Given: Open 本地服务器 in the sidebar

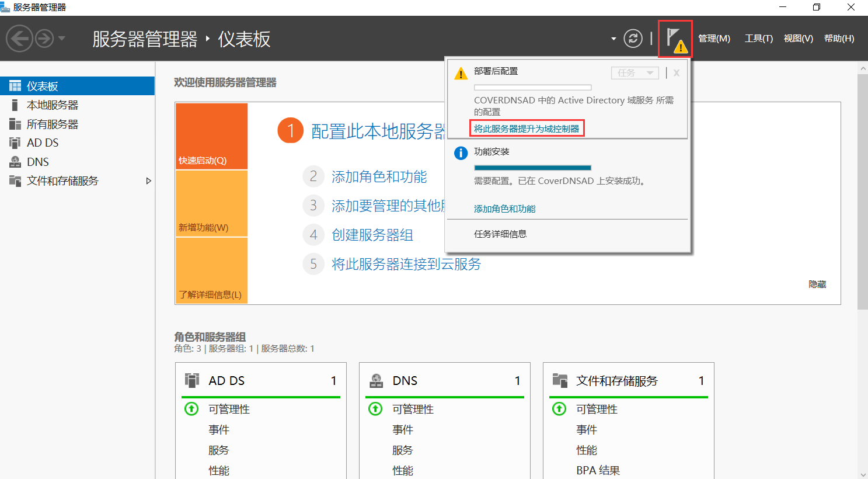Looking at the screenshot, I should click(x=53, y=105).
